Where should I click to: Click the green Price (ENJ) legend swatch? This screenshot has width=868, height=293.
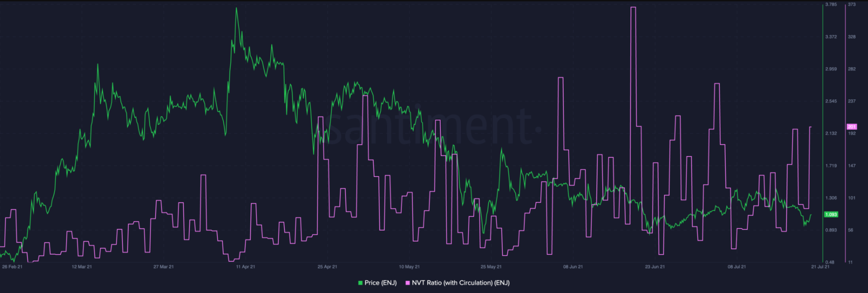tap(360, 283)
